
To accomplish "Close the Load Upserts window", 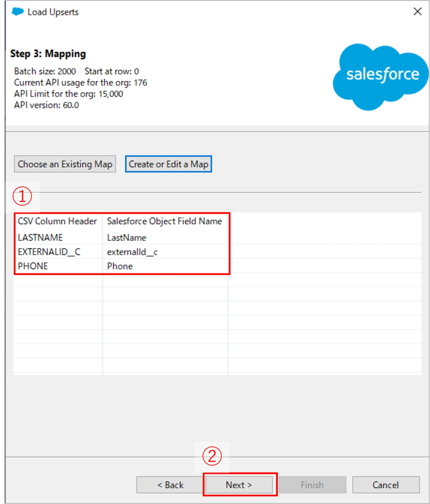I will tap(418, 11).
